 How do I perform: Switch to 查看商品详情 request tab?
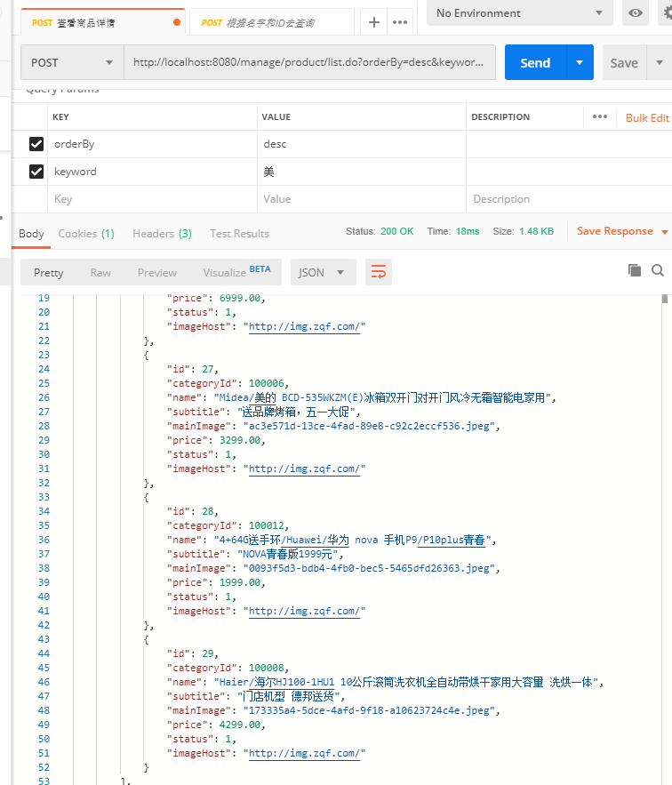pyautogui.click(x=102, y=22)
